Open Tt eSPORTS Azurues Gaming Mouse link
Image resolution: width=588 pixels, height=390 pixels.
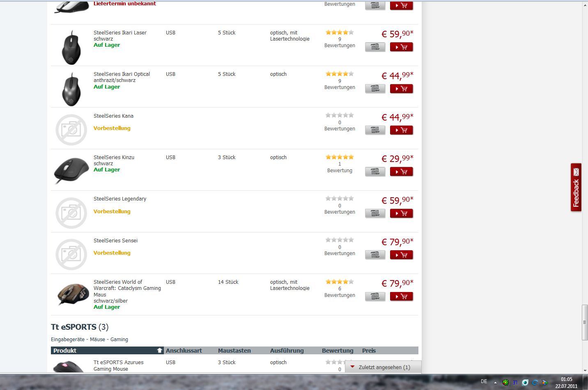119,365
